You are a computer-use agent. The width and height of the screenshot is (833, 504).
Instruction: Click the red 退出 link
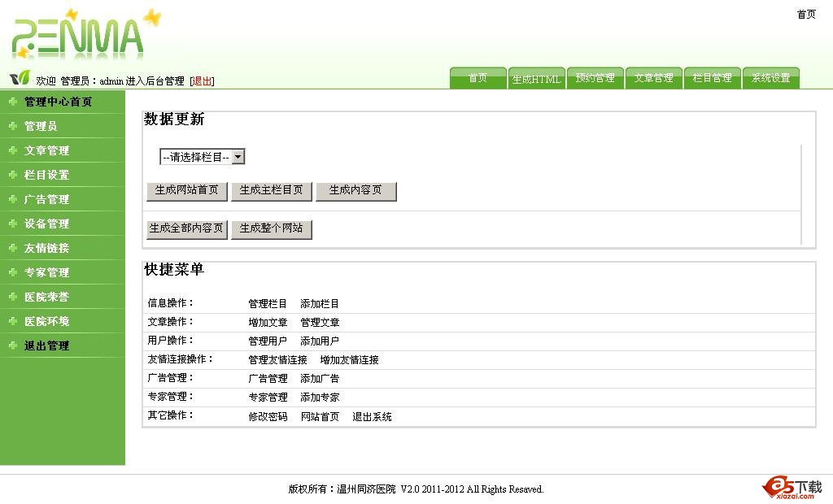(x=202, y=80)
